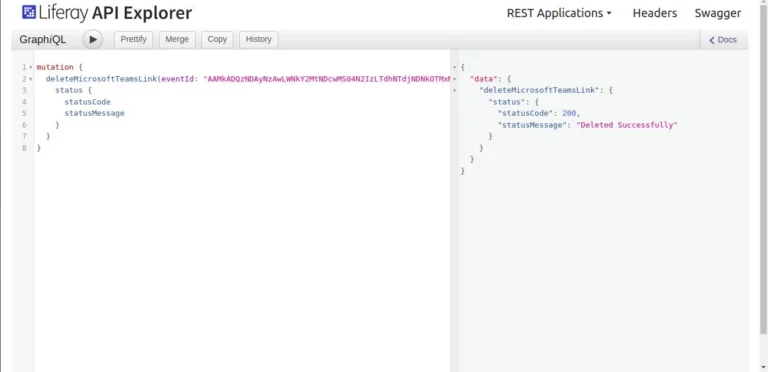This screenshot has height=372, width=768.
Task: Collapse the root object in the result pane
Action: [455, 67]
